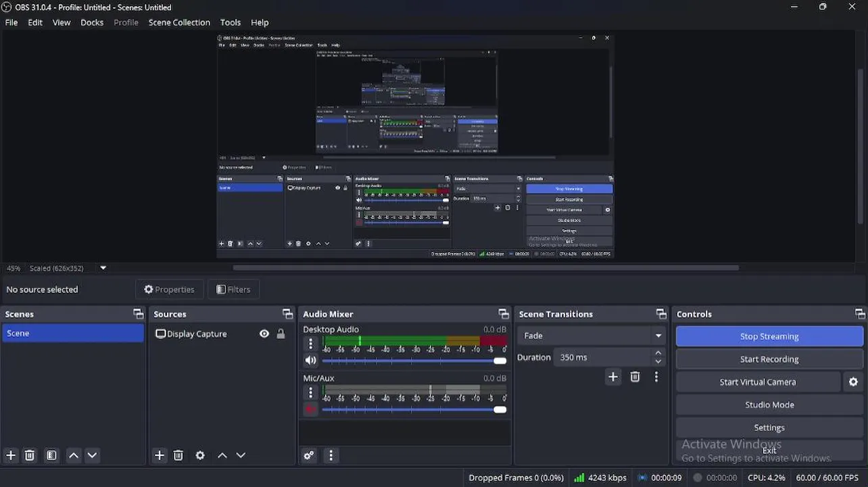This screenshot has width=868, height=487.
Task: Undock the Scenes panel
Action: pyautogui.click(x=139, y=314)
